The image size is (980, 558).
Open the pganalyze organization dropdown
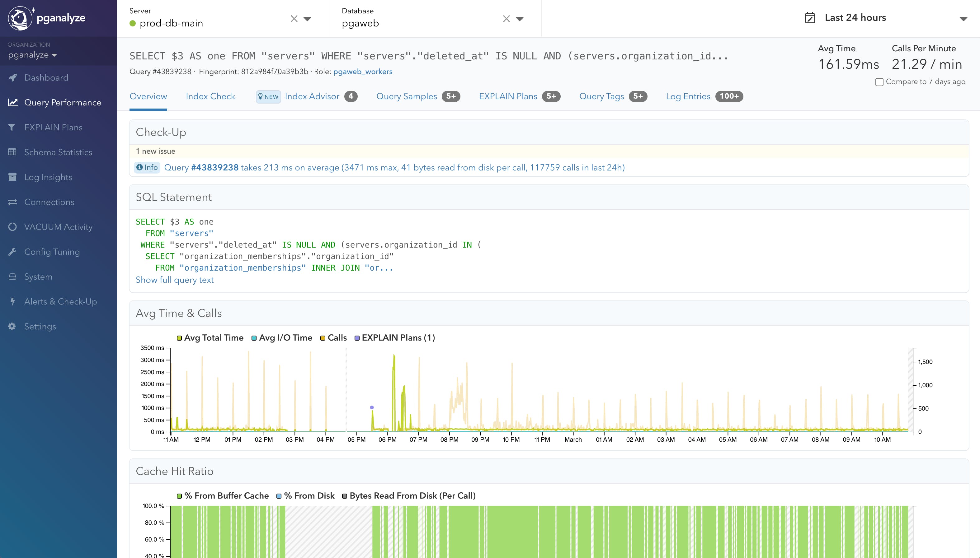pos(33,55)
